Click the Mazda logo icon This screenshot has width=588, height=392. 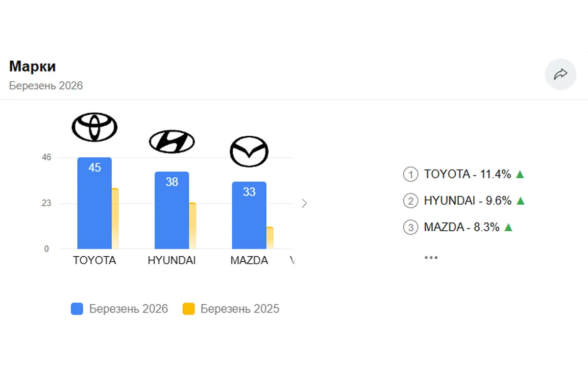249,151
